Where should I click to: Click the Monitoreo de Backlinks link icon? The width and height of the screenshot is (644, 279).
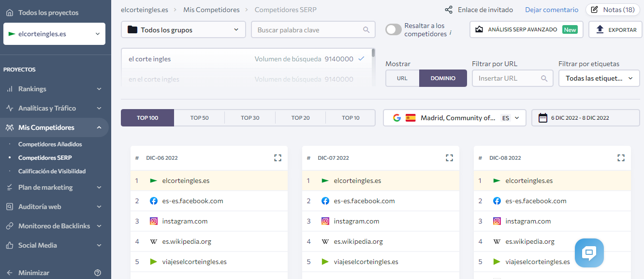coord(10,226)
